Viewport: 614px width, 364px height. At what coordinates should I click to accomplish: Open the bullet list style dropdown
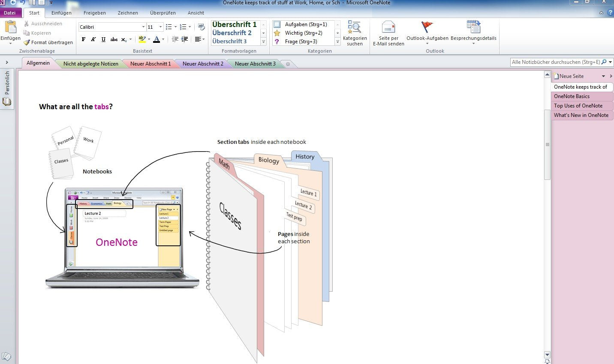[175, 27]
